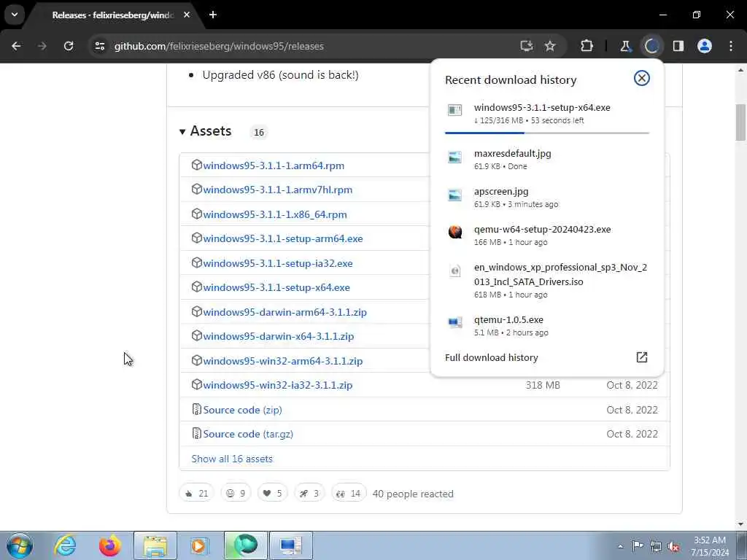The width and height of the screenshot is (747, 560).
Task: Click apscreen.jpg thumbnail icon
Action: [454, 195]
